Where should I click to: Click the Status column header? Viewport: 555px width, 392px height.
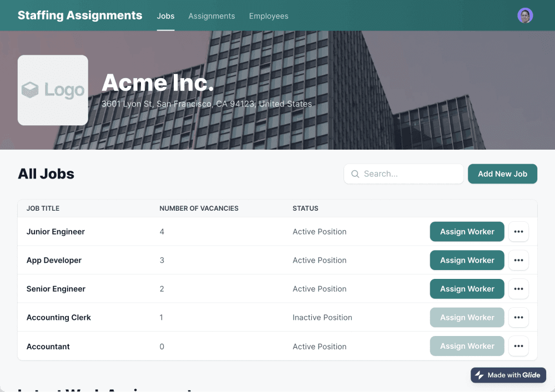coord(305,208)
